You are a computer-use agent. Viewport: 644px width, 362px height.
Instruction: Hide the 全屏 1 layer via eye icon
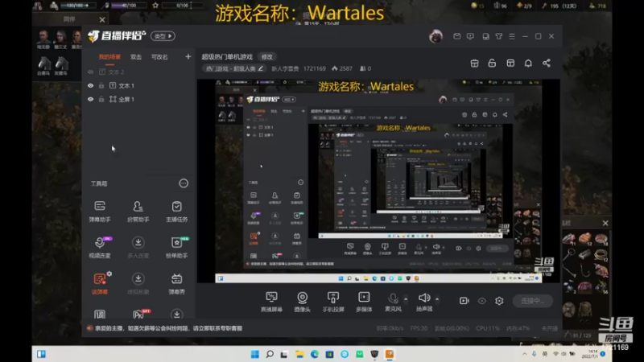pyautogui.click(x=90, y=99)
